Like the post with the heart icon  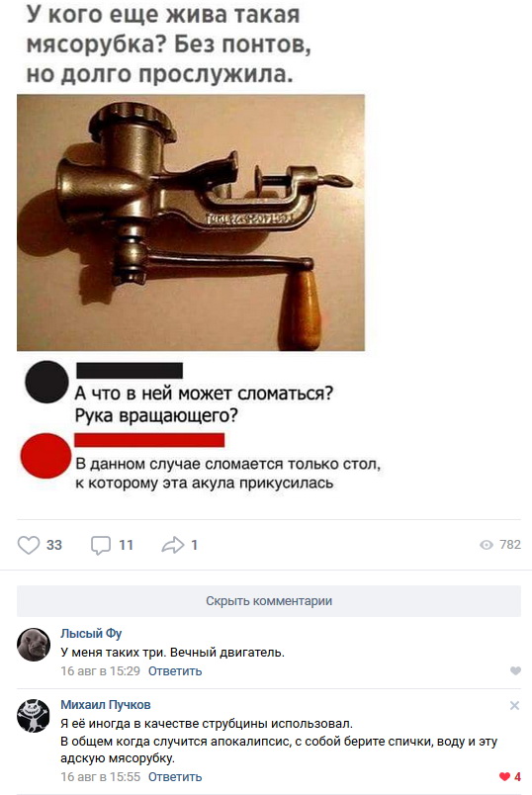pyautogui.click(x=29, y=545)
